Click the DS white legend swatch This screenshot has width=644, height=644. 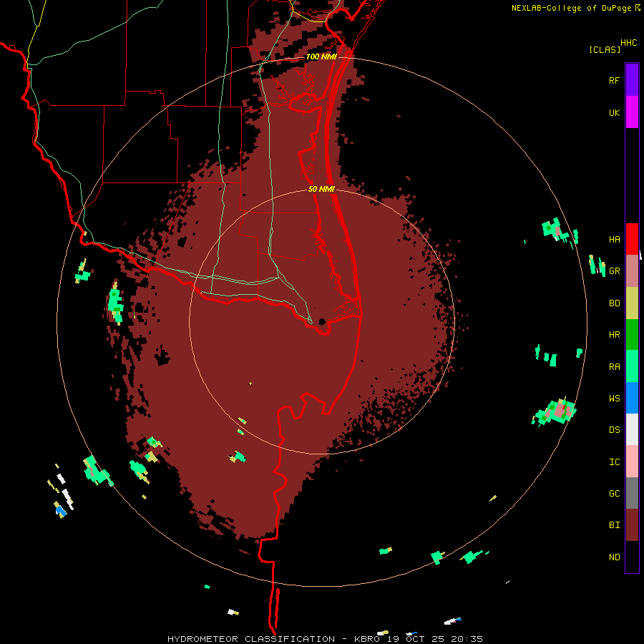coord(632,429)
